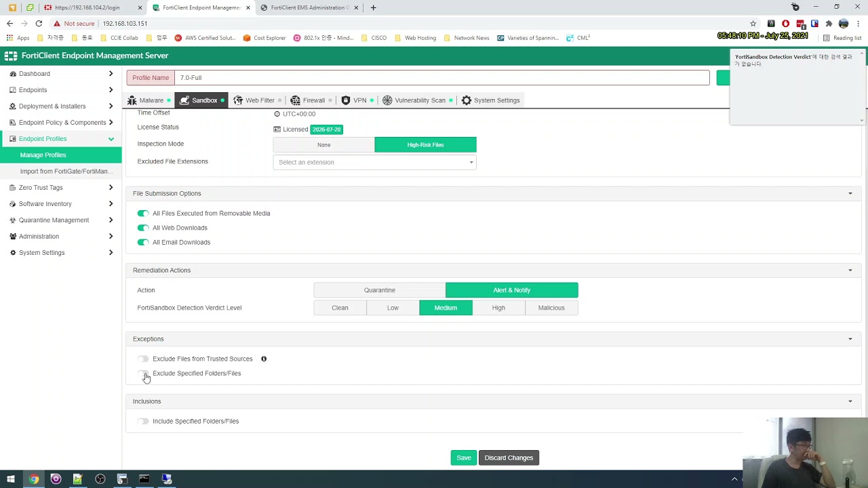868x488 pixels.
Task: Open the Vulnerability Scan tab
Action: click(x=417, y=100)
